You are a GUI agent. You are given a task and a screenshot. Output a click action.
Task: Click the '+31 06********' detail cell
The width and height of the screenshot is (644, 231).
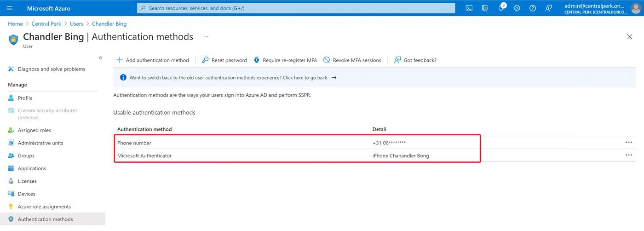pos(389,143)
